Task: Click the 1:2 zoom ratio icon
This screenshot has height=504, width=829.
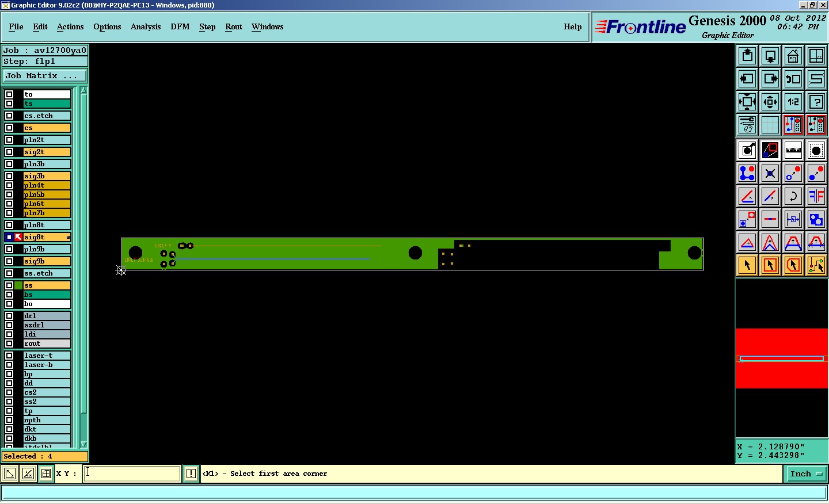Action: [x=793, y=102]
